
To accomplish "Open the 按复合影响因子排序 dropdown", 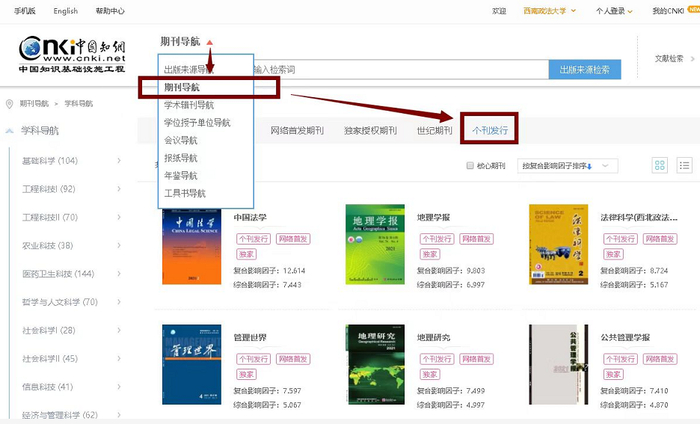I will coord(567,166).
